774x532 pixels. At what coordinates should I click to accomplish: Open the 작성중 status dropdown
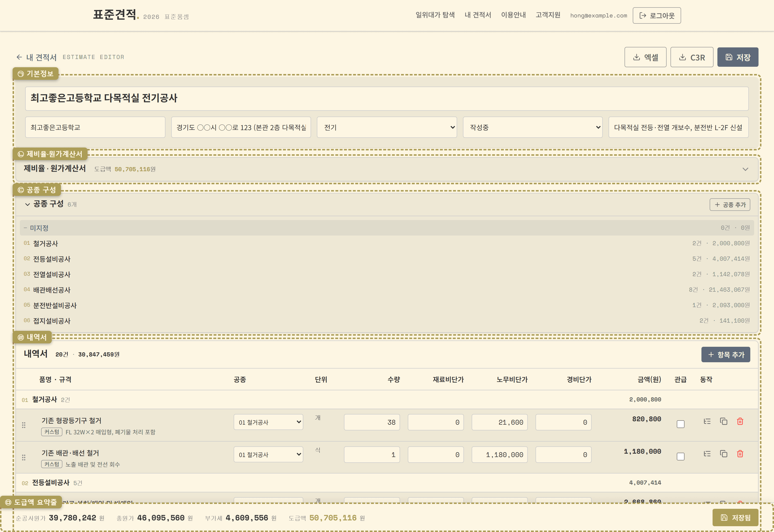pos(533,127)
